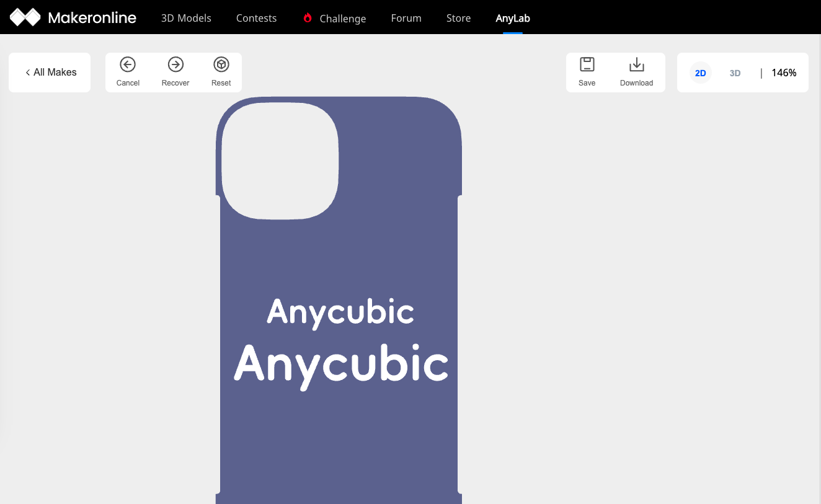Reset the design with cube icon
821x504 pixels.
221,64
